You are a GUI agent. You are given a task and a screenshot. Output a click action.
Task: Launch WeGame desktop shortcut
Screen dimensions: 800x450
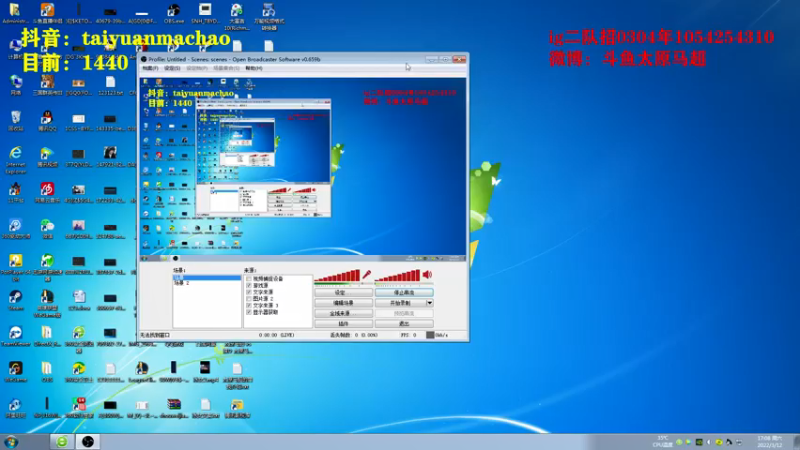tap(15, 371)
